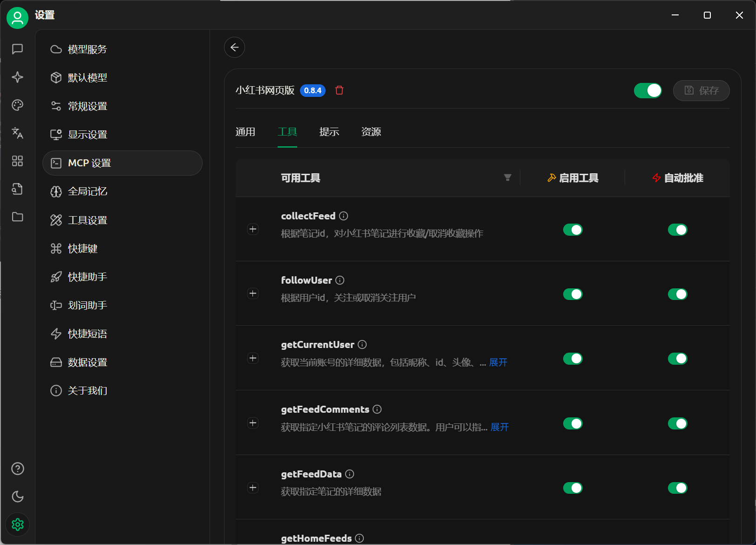Click the green settings gear icon

(x=18, y=525)
